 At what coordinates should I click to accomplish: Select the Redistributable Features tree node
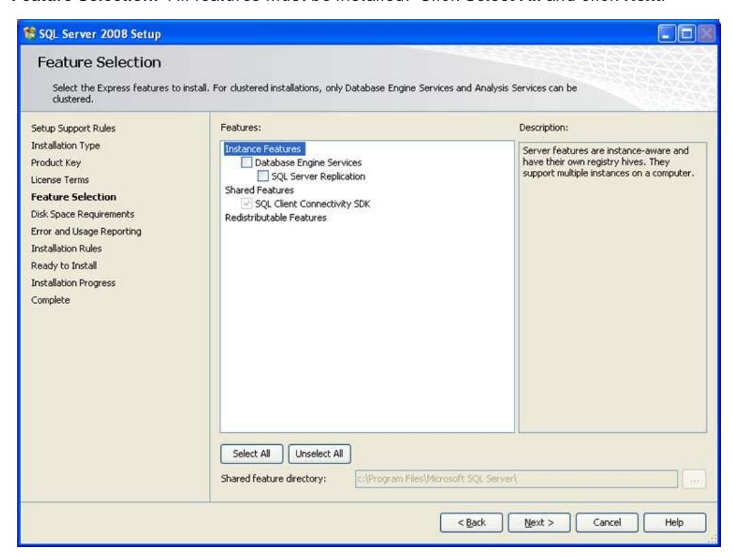[275, 217]
